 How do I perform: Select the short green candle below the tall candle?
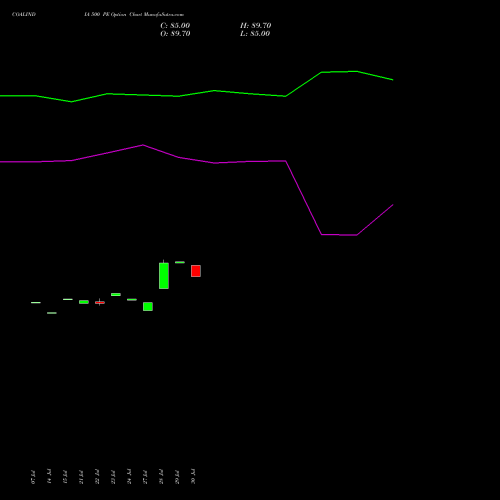click(148, 307)
